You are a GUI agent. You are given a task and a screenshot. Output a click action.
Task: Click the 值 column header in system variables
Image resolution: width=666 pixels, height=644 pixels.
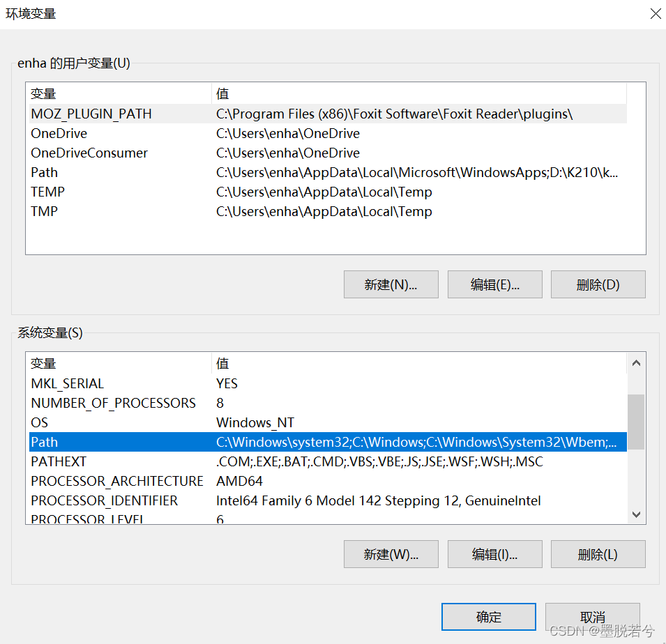(x=419, y=363)
